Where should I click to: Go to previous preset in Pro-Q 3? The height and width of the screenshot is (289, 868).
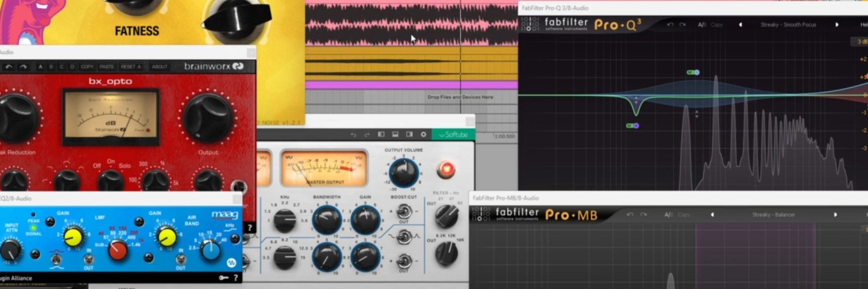(x=740, y=25)
